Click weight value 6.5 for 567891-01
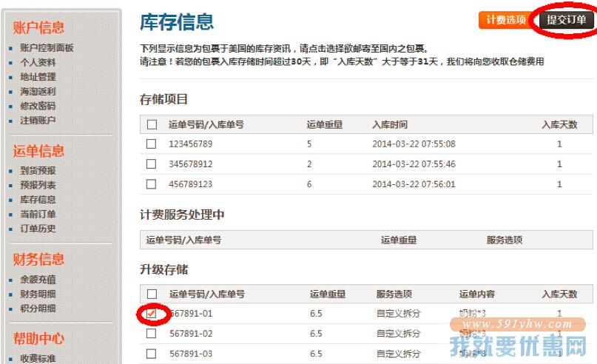The height and width of the screenshot is (364, 597). click(x=316, y=314)
